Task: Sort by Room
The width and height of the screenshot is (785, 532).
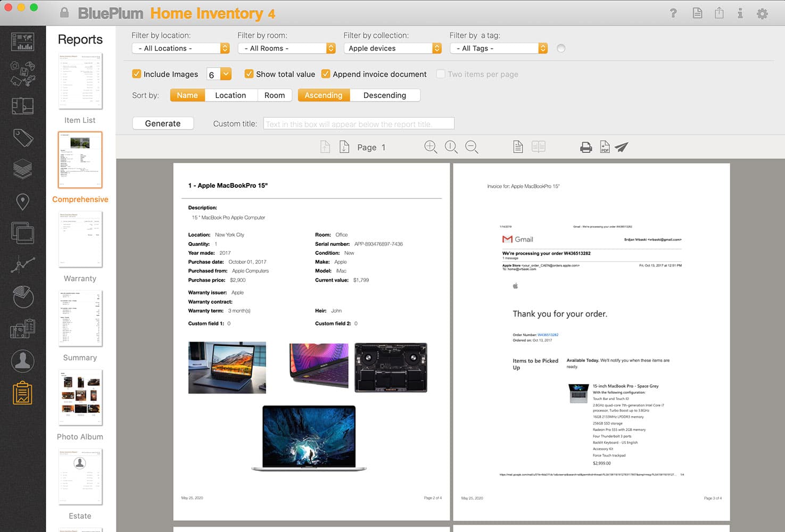Action: pos(275,95)
